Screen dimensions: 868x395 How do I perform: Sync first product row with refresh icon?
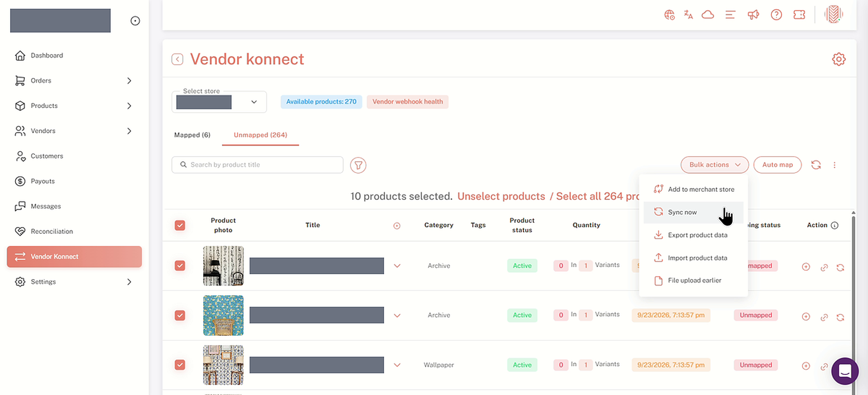(x=841, y=267)
